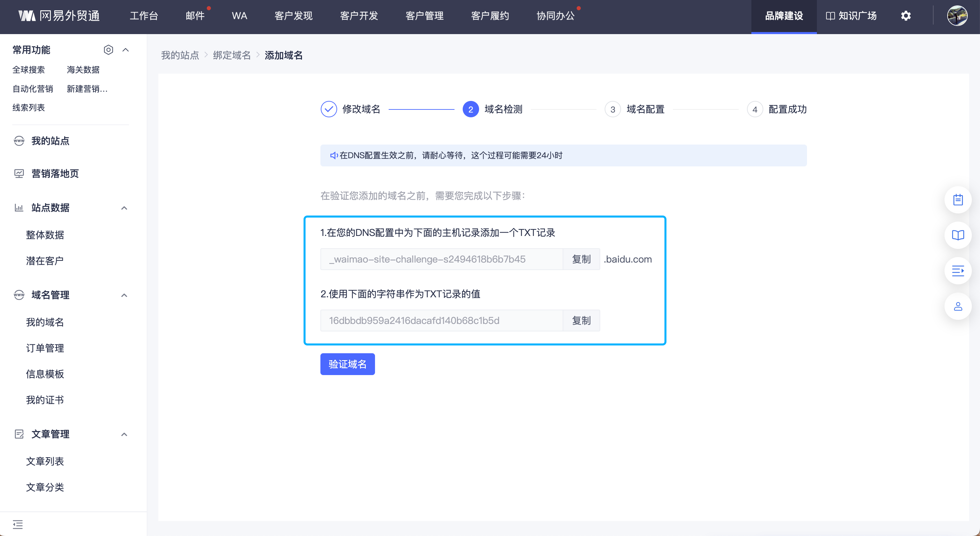This screenshot has width=980, height=536.
Task: Switch to 客户管理 top menu
Action: [424, 16]
